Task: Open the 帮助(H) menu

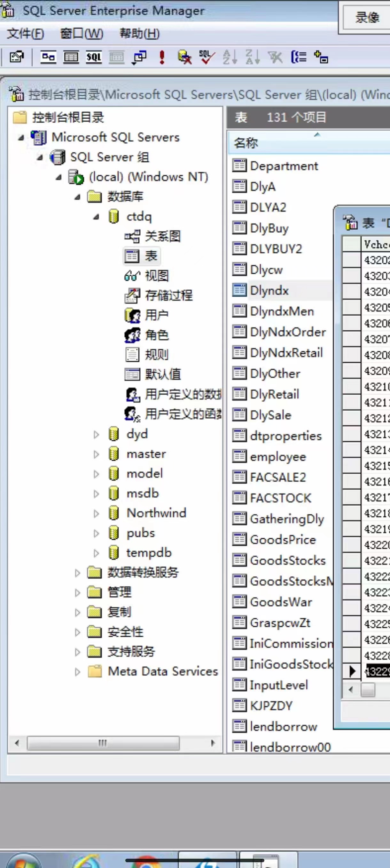Action: tap(140, 33)
